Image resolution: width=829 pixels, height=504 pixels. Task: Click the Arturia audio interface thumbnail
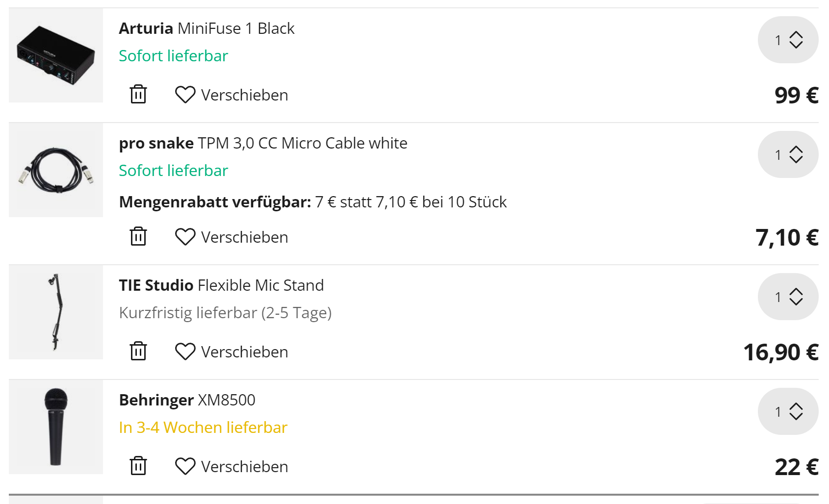[56, 55]
